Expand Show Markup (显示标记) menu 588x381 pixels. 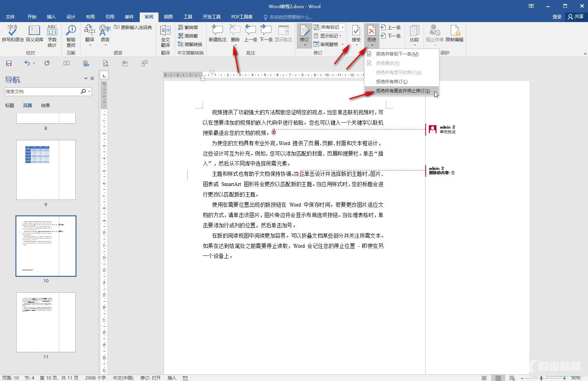coord(328,36)
